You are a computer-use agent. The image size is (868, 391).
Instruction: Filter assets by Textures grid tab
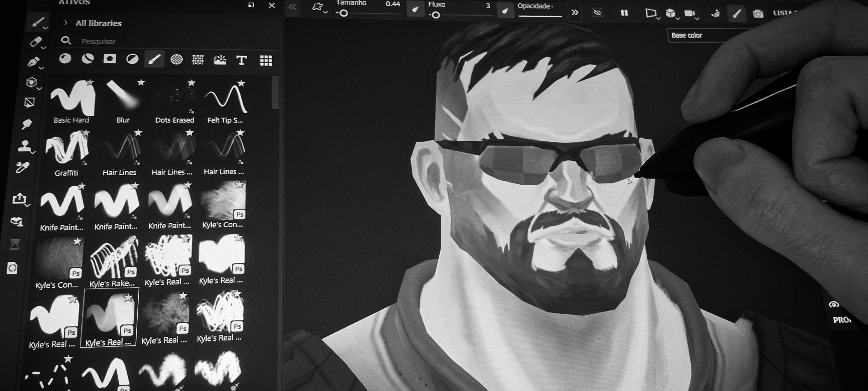(x=266, y=60)
